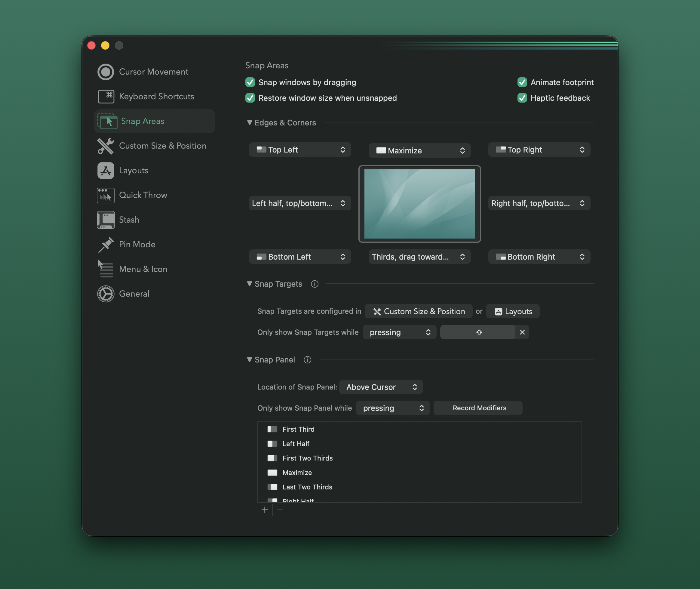700x589 pixels.
Task: Click the Record Modifiers button
Action: point(478,408)
